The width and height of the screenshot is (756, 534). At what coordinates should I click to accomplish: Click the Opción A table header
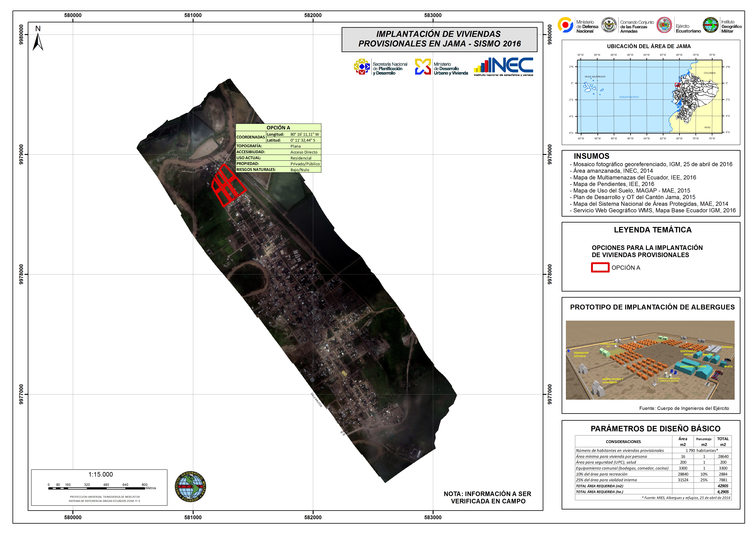(x=278, y=128)
